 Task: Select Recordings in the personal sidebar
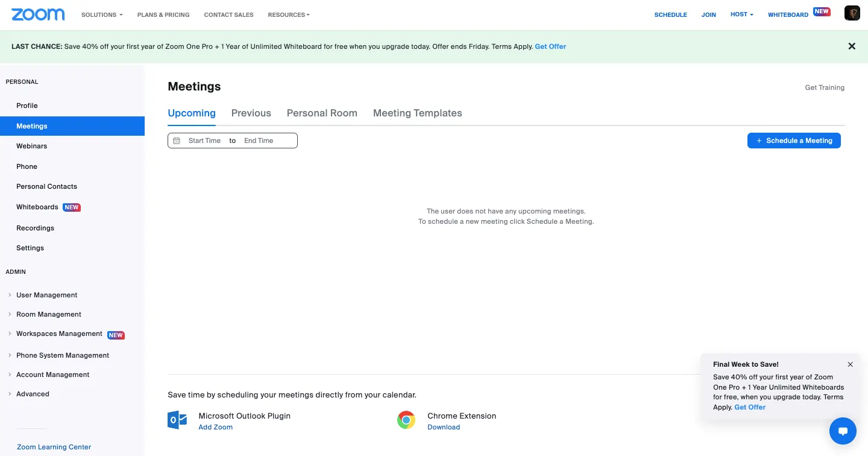(x=35, y=228)
